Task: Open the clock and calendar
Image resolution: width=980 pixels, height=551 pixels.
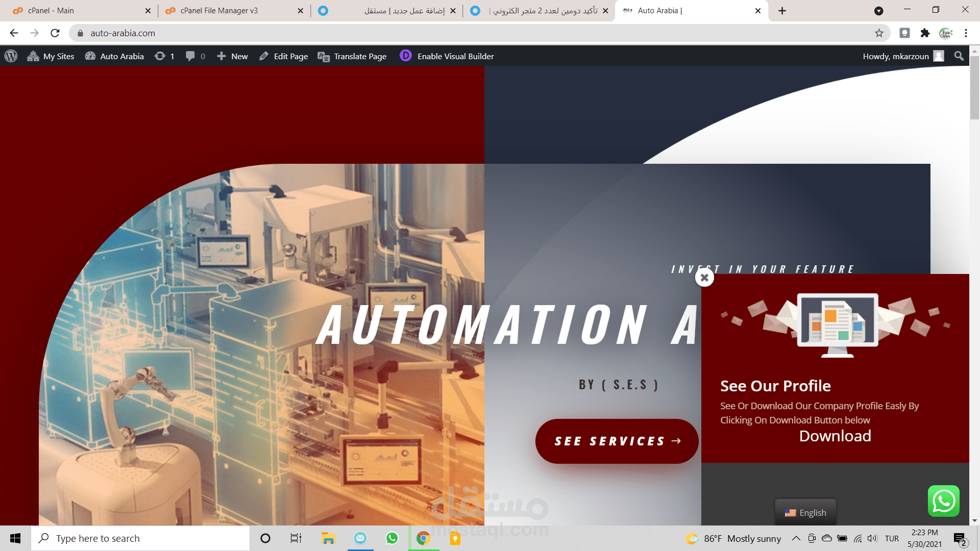Action: [x=924, y=538]
